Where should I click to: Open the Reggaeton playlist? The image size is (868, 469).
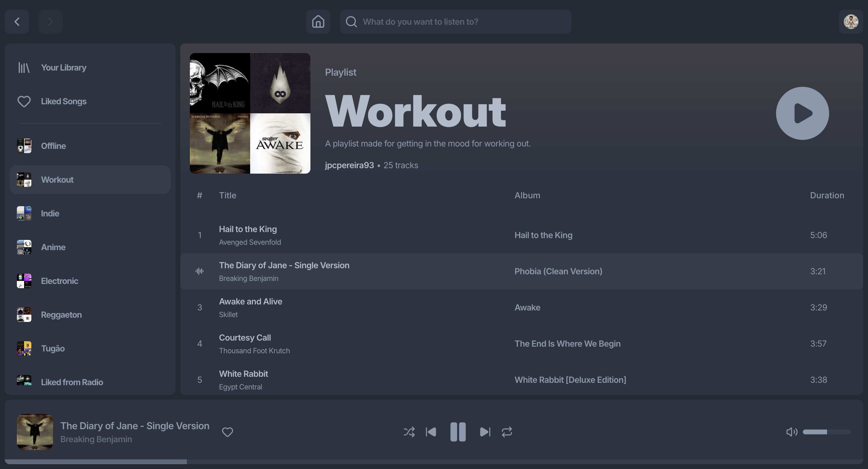pyautogui.click(x=61, y=314)
